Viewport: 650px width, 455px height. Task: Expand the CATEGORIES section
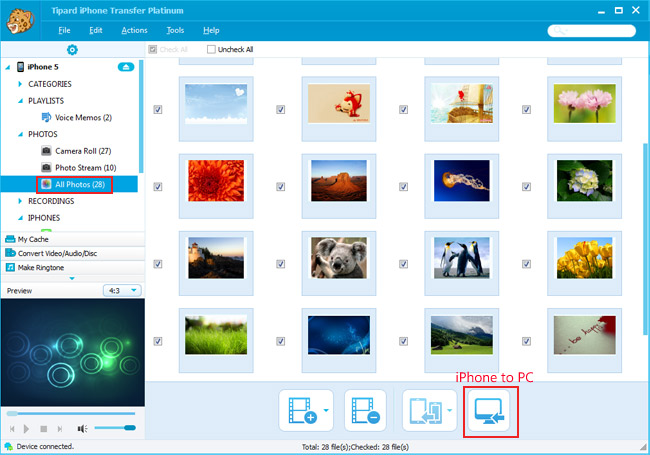pyautogui.click(x=20, y=84)
